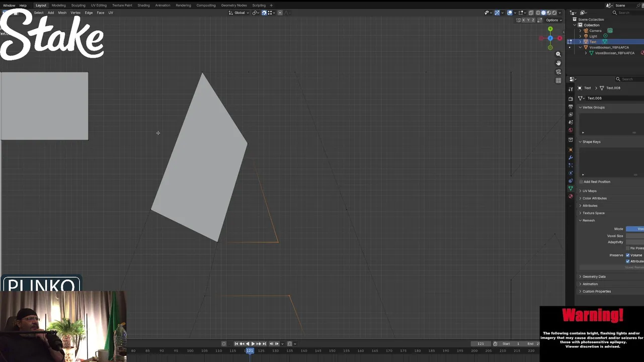
Task: Toggle X-ray view icon
Action: point(531,13)
